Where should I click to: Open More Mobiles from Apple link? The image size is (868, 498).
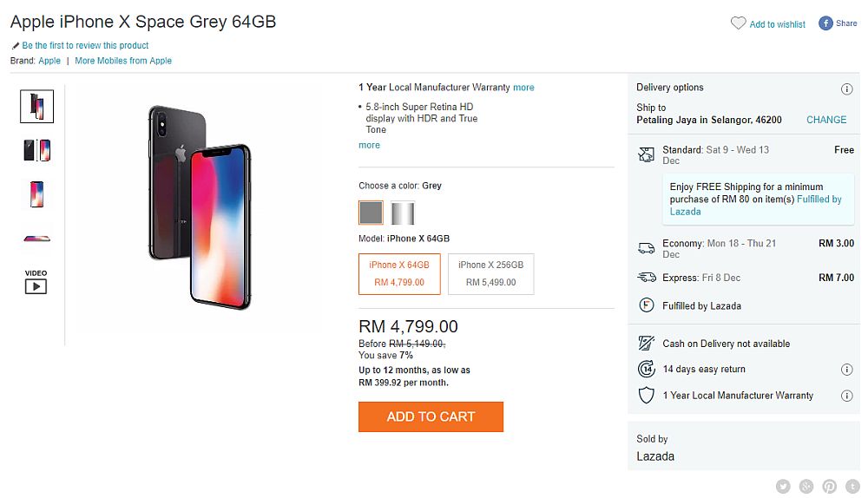[123, 61]
